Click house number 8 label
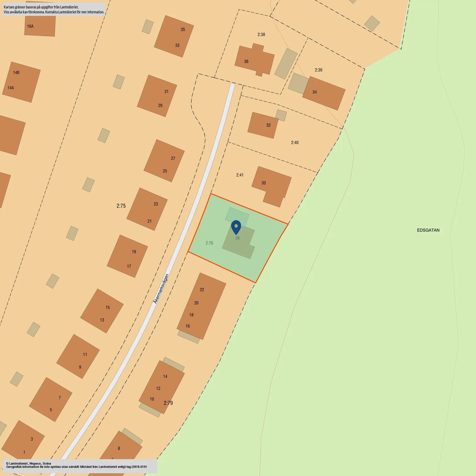This screenshot has height=476, width=476. click(119, 448)
